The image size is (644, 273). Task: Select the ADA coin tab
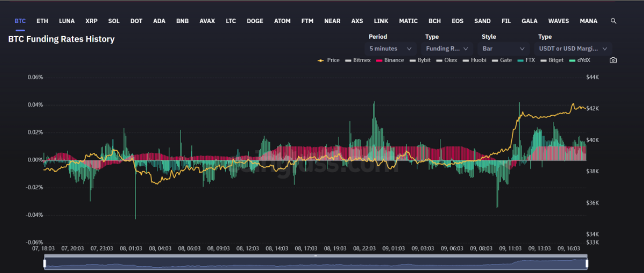click(x=159, y=21)
